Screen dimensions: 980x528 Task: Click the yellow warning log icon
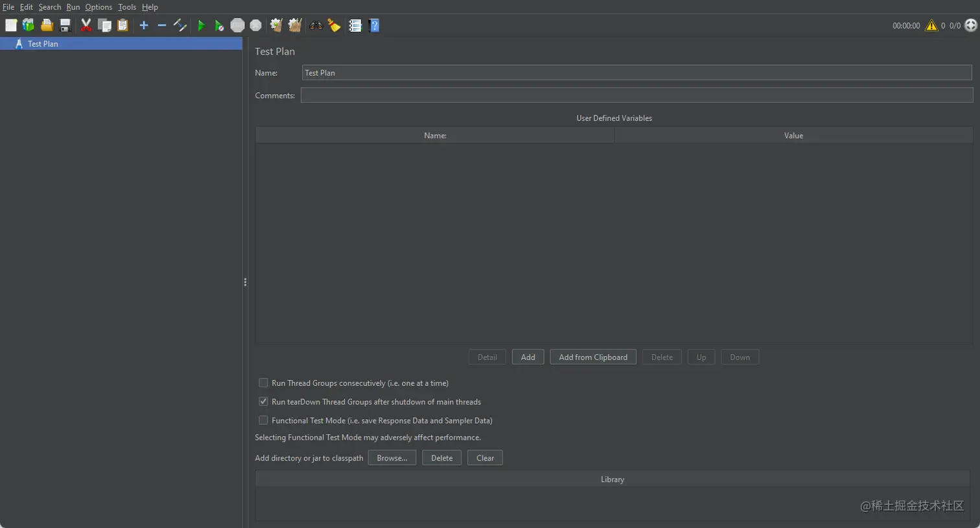[x=931, y=25]
